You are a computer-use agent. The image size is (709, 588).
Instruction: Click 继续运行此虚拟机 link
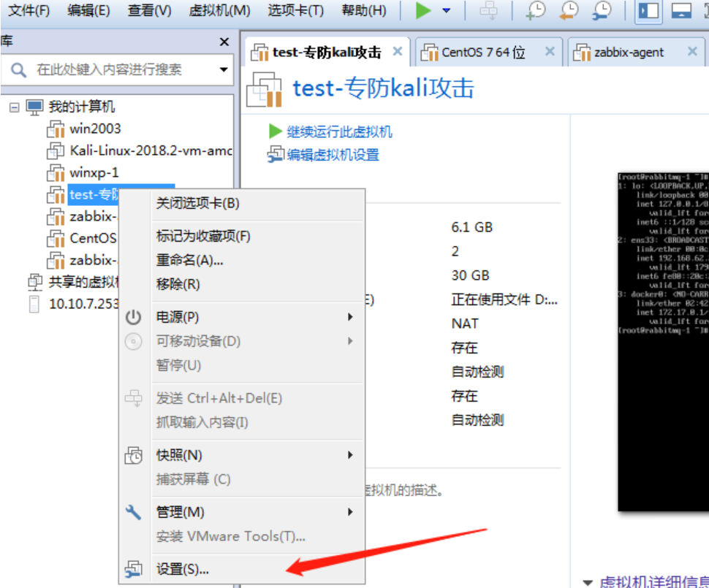[340, 132]
